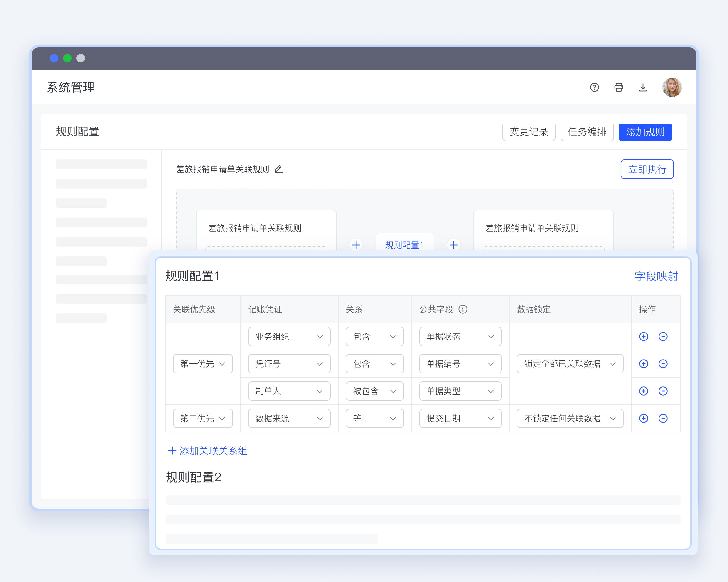Open the user avatar profile picture
The height and width of the screenshot is (582, 728).
tap(672, 87)
